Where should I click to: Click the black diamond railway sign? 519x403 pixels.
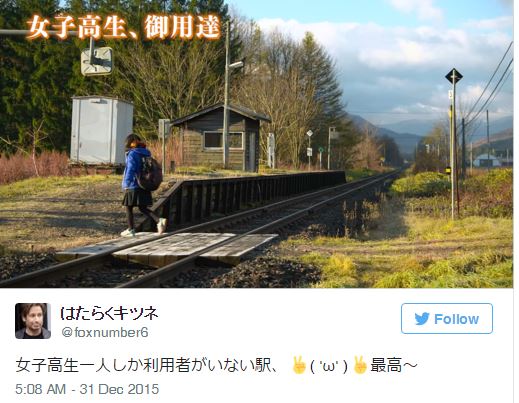pos(454,76)
